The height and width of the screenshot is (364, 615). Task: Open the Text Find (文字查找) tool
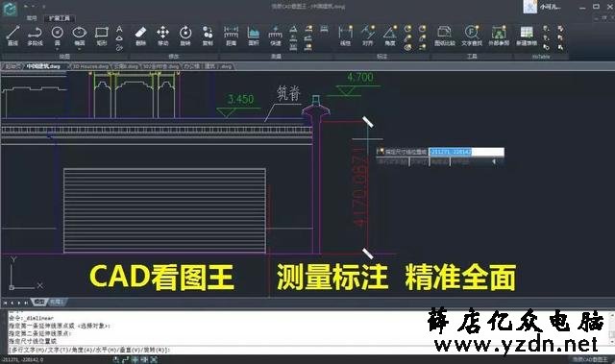(x=472, y=36)
